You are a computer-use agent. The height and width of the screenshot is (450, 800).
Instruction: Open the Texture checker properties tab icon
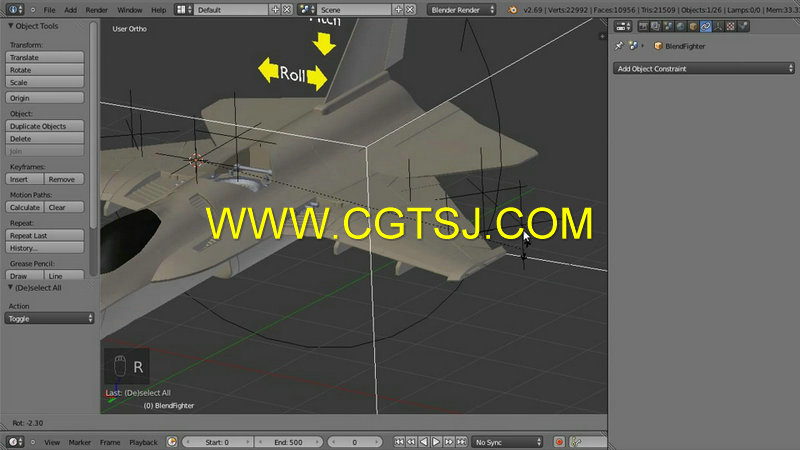(731, 26)
